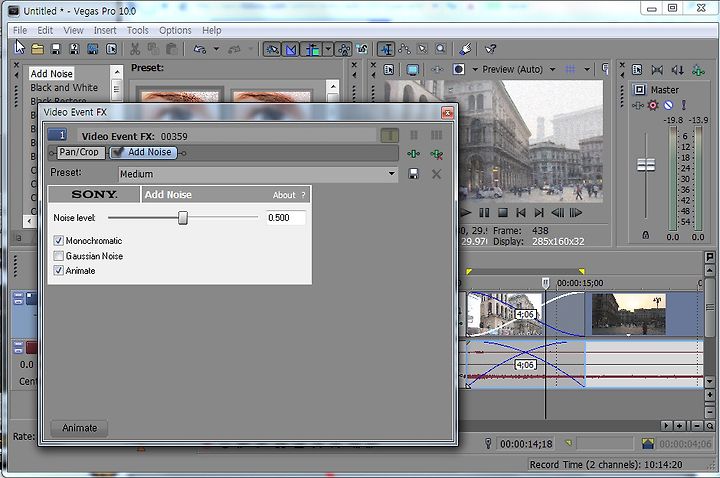
Task: Toggle the Master fader lock icon
Action: [646, 236]
